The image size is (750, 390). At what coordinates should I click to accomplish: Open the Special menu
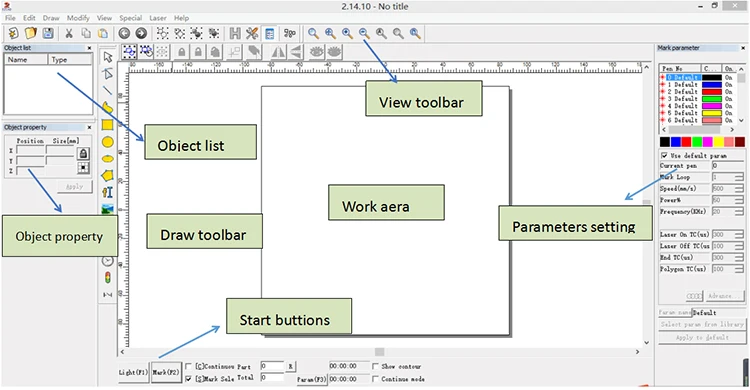(x=131, y=18)
